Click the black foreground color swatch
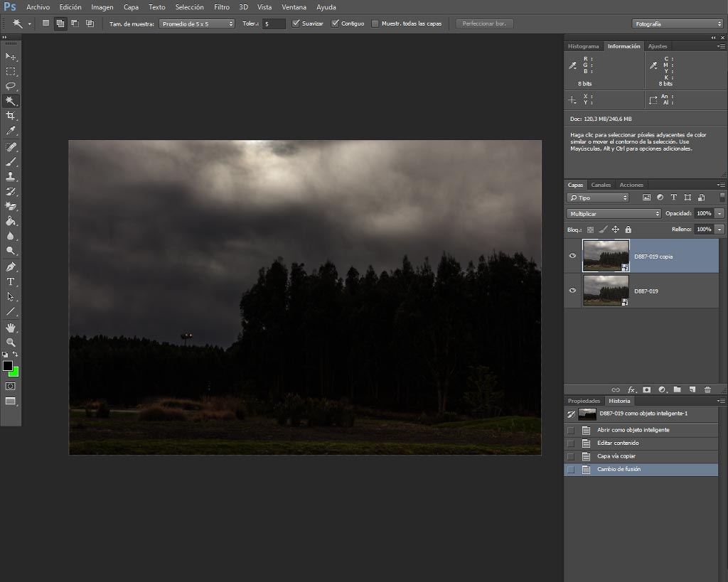Image resolution: width=728 pixels, height=582 pixels. click(x=7, y=366)
